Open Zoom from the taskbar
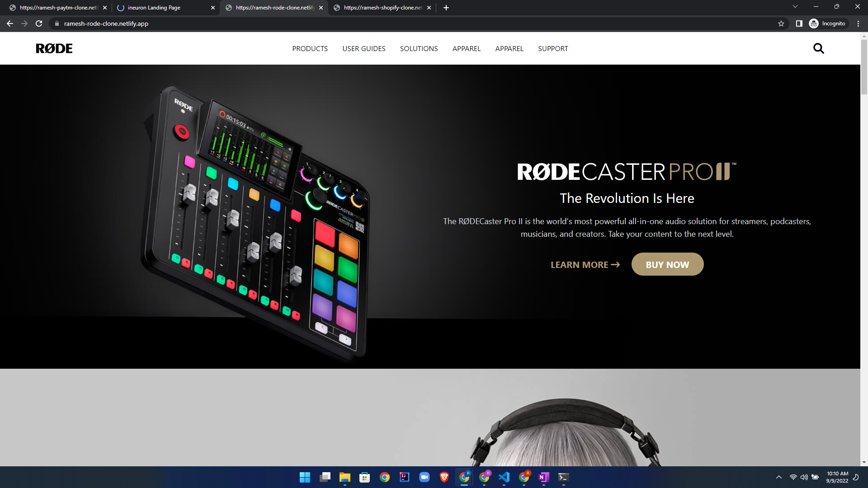 click(424, 477)
